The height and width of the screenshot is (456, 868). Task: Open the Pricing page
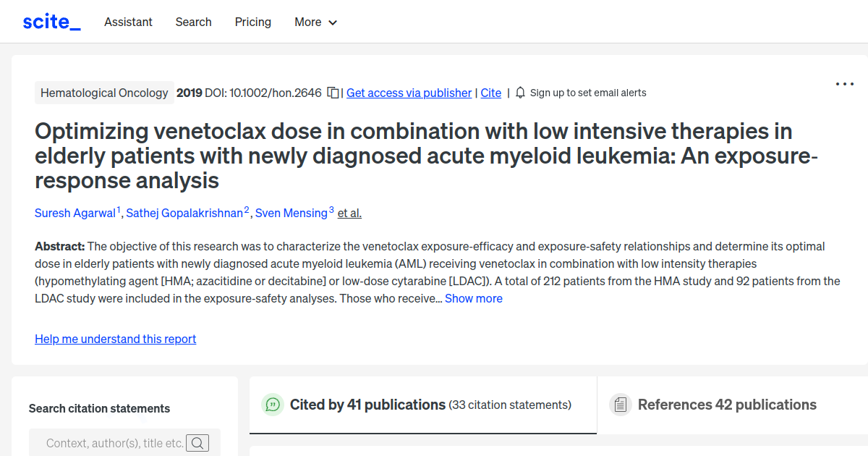coord(252,22)
